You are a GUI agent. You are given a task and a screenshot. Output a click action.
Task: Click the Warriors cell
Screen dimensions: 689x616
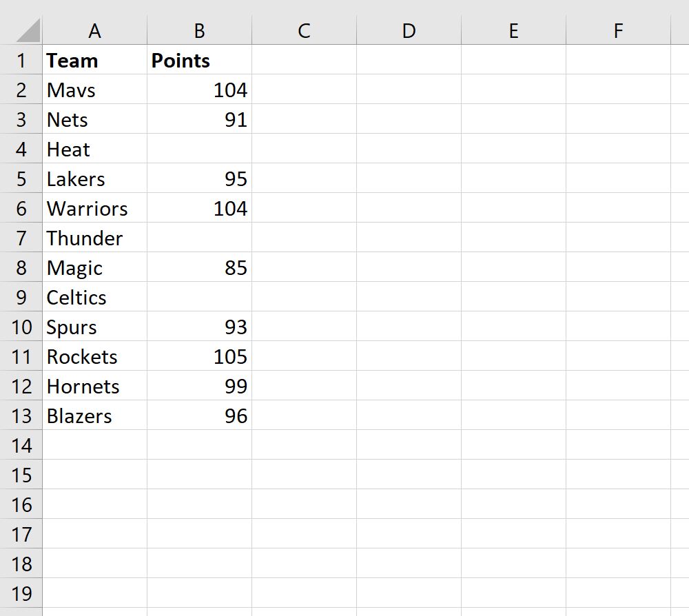tap(94, 209)
